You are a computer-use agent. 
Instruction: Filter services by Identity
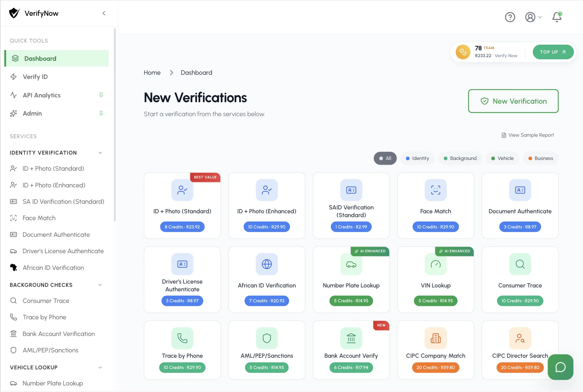pos(417,158)
